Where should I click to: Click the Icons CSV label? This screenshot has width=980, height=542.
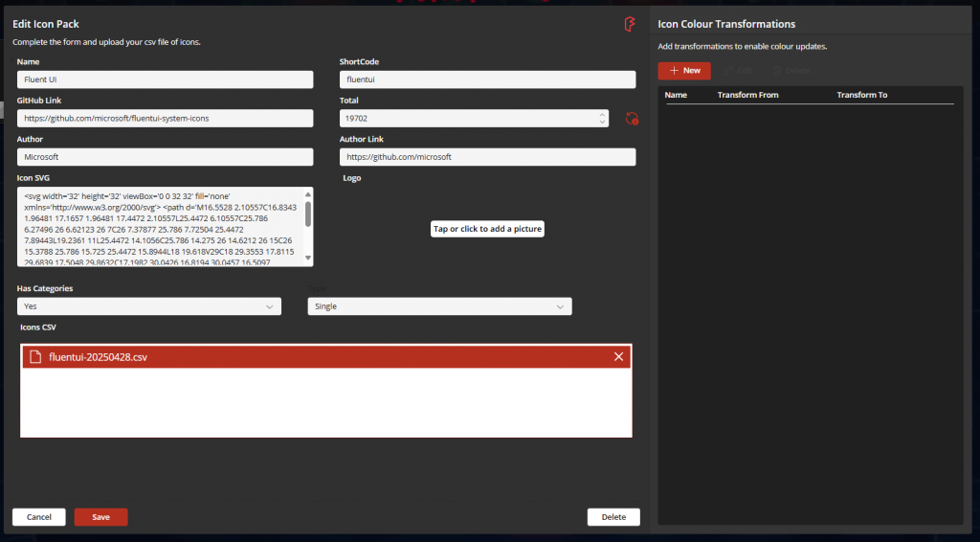pyautogui.click(x=38, y=327)
